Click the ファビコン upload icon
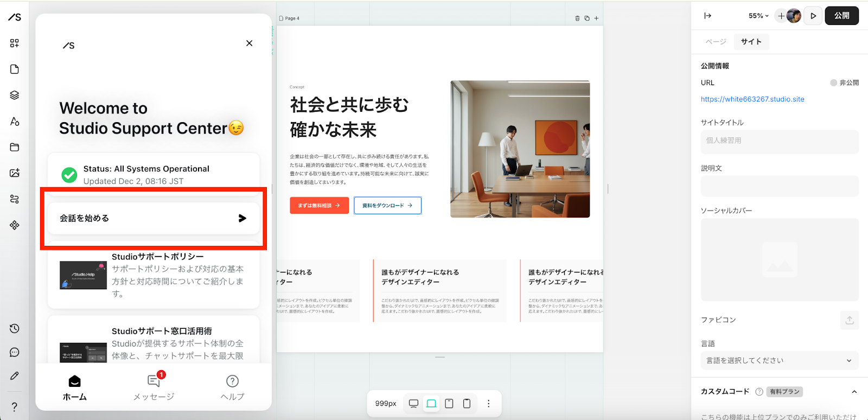 pos(850,320)
